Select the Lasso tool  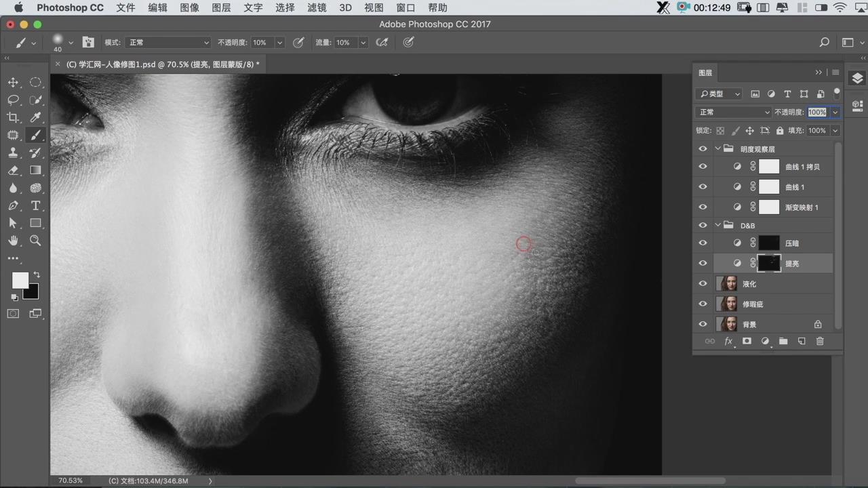tap(13, 100)
